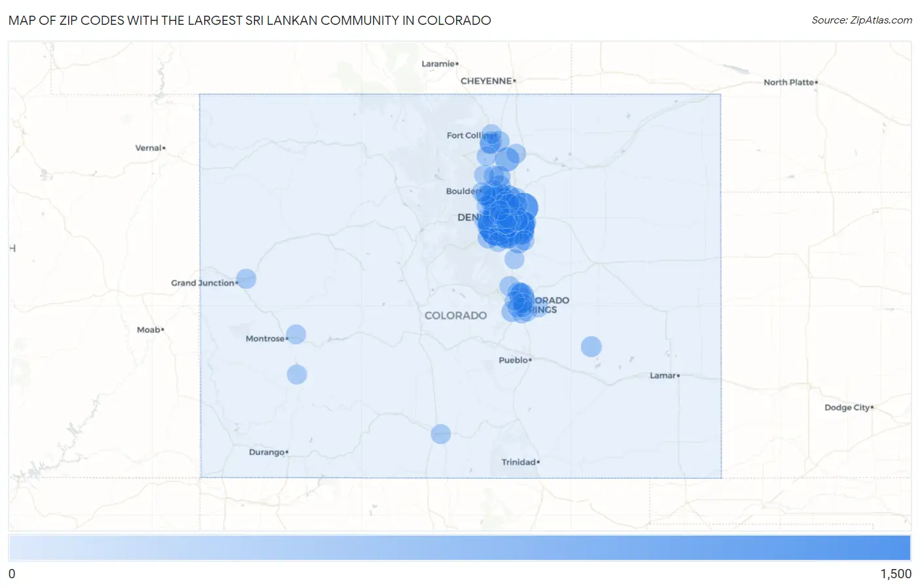Click the bubble northeast of Durango
This screenshot has width=920, height=588.
[440, 434]
